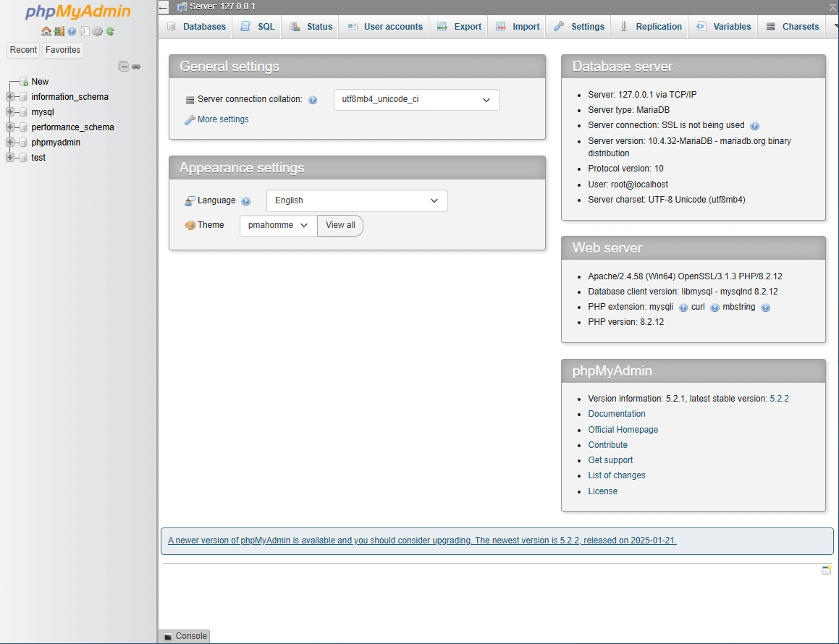Click the View all themes button

point(340,225)
